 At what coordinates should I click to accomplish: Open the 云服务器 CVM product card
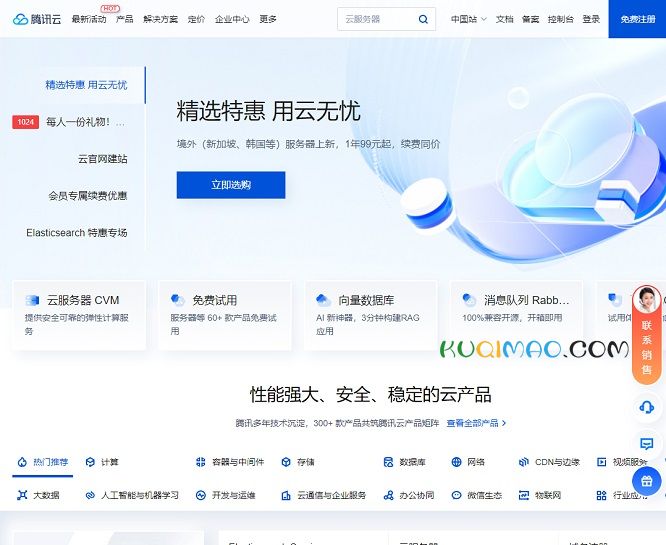[x=79, y=315]
